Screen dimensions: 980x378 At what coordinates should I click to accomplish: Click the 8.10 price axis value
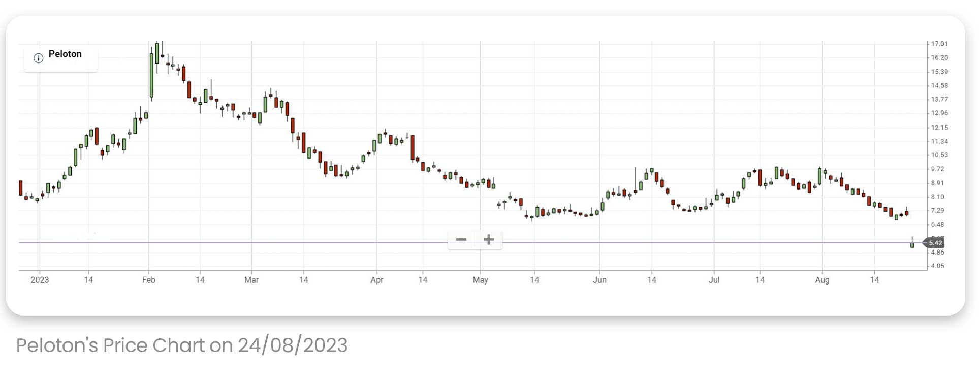pyautogui.click(x=938, y=197)
